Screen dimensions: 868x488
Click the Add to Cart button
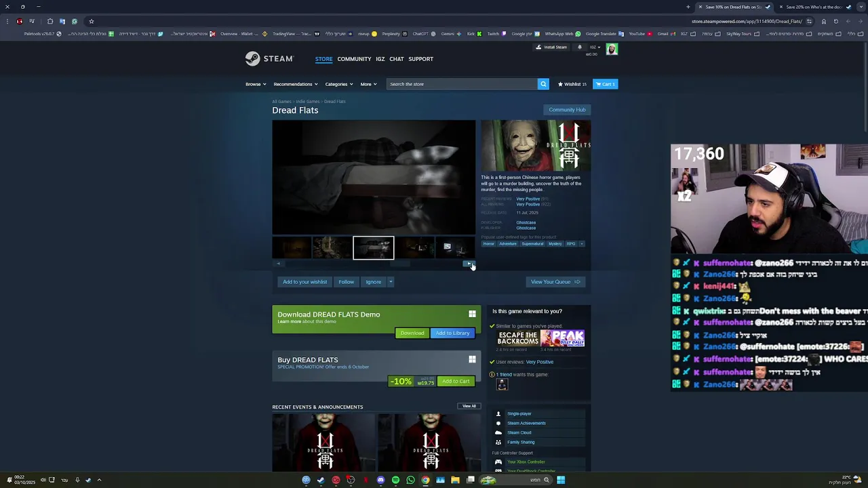[x=456, y=382]
